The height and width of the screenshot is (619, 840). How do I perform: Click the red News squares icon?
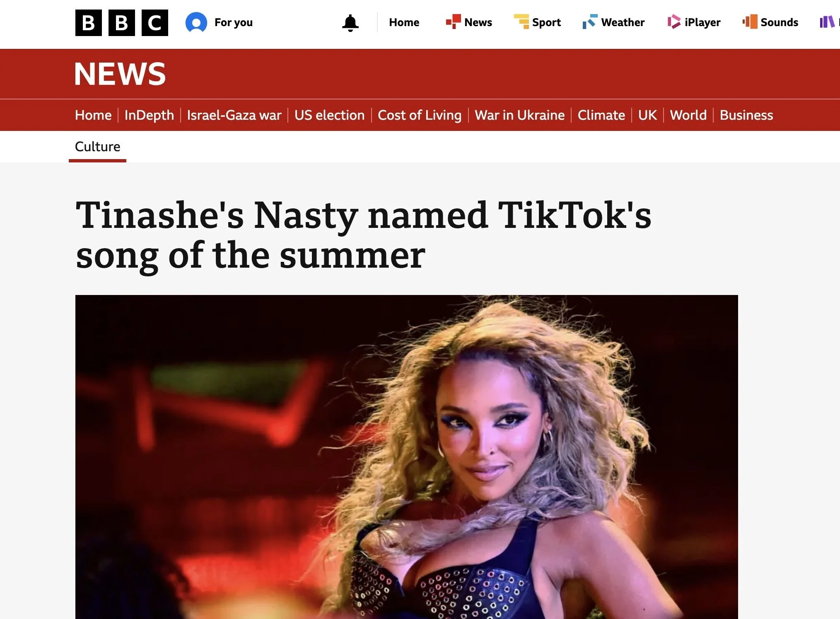tap(453, 22)
